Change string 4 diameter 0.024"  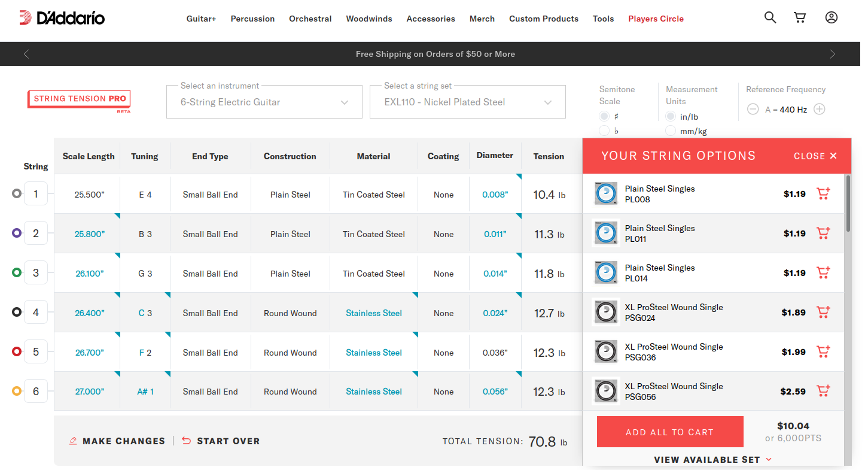point(495,313)
